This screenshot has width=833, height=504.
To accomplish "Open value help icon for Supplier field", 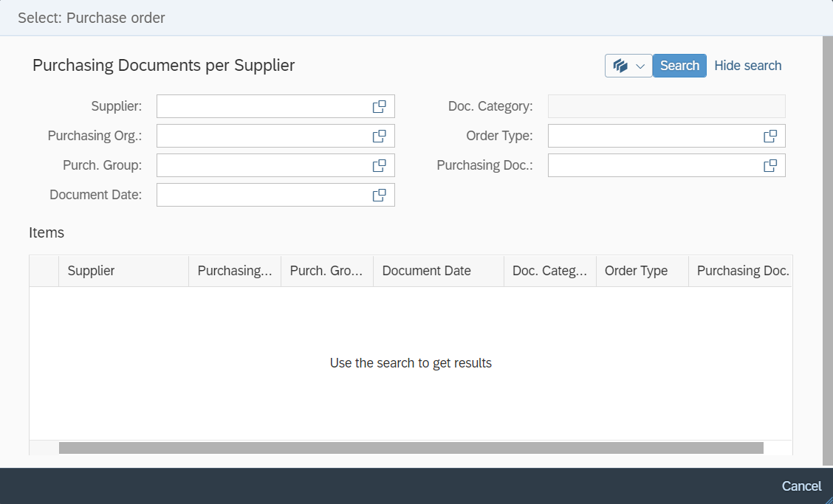I will click(379, 106).
